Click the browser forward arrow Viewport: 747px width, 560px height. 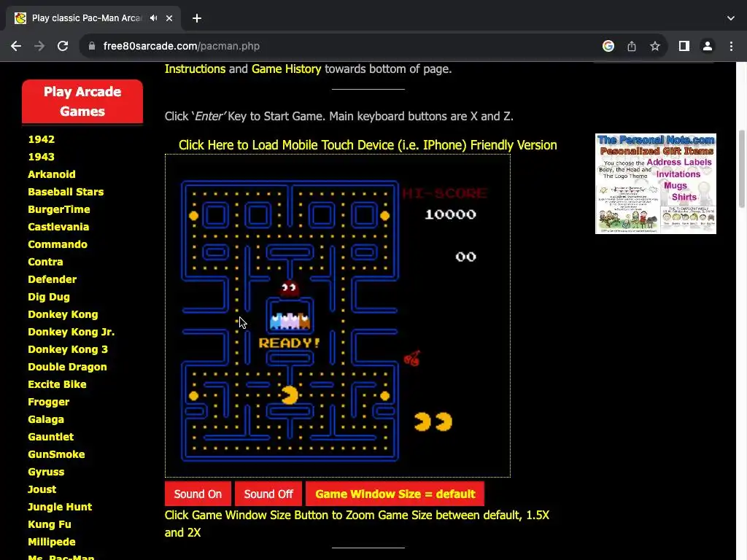[39, 46]
